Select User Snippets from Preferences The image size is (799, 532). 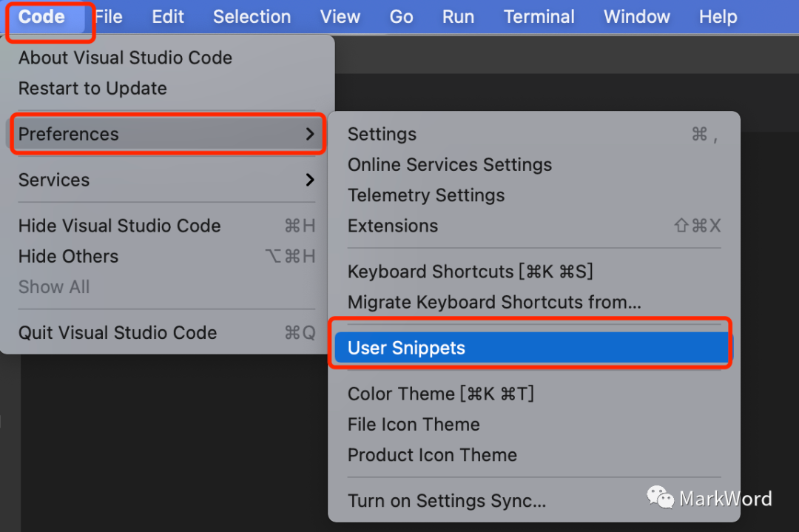pyautogui.click(x=406, y=348)
